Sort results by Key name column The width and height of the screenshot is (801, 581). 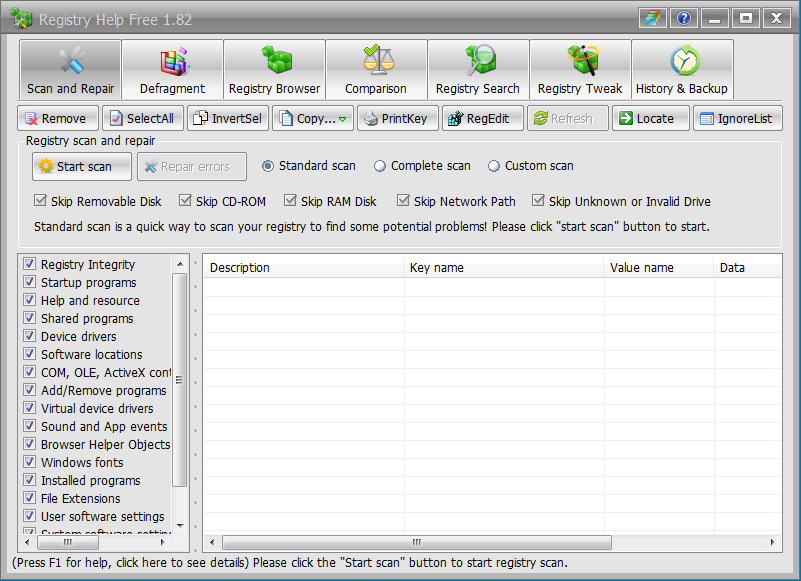(x=503, y=267)
